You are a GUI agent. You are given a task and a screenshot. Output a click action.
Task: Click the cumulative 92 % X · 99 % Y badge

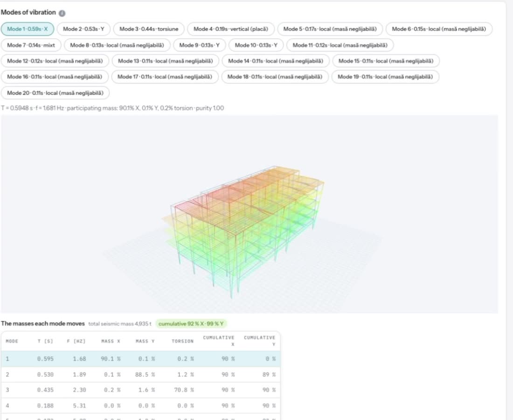click(191, 324)
